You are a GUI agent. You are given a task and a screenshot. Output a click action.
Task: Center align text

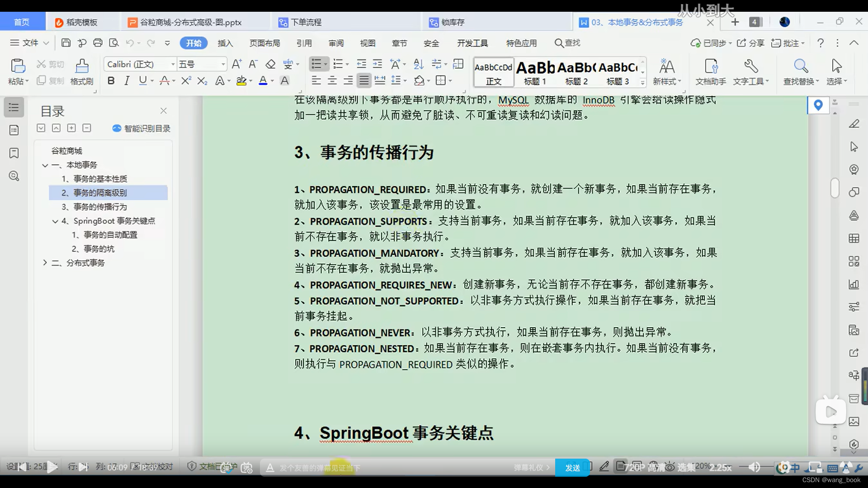click(x=332, y=81)
